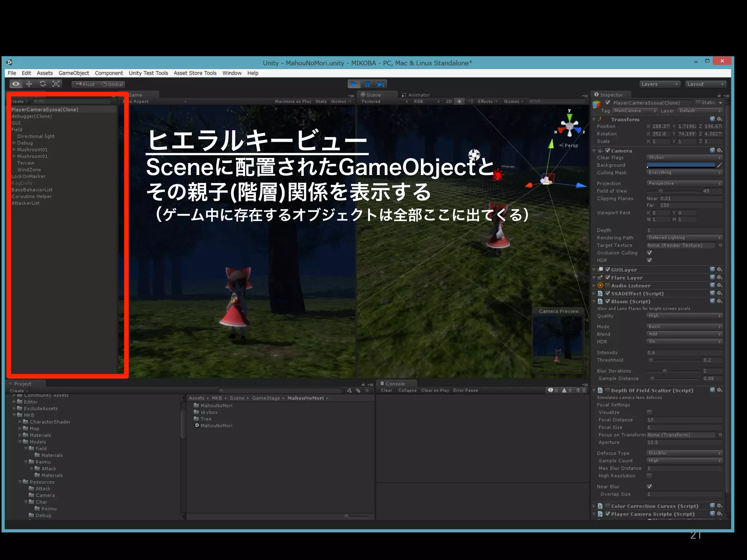Select the Scale tool
This screenshot has height=560, width=747.
(56, 84)
